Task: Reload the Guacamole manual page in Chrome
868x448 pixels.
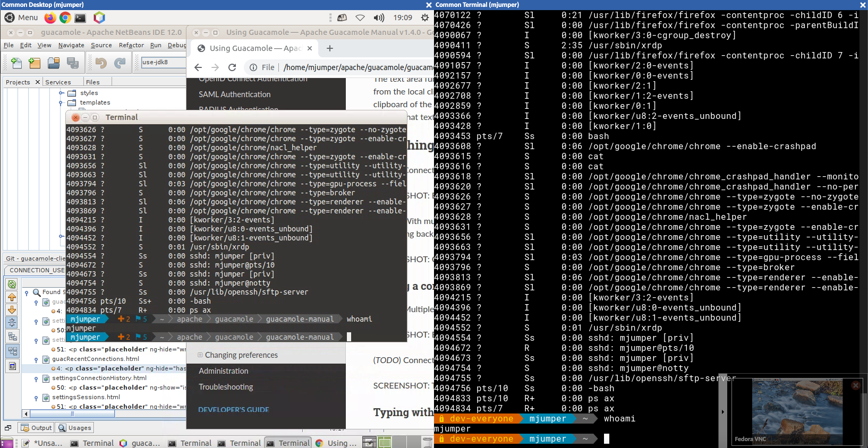Action: [x=232, y=67]
